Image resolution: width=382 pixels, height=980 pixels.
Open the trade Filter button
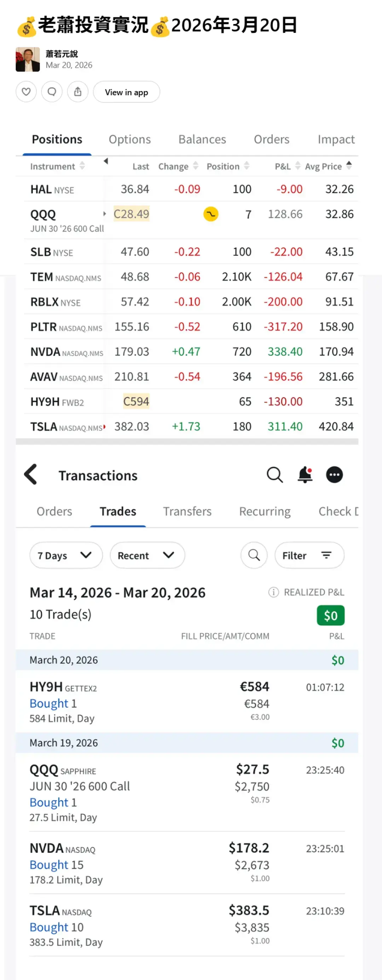[x=309, y=556]
